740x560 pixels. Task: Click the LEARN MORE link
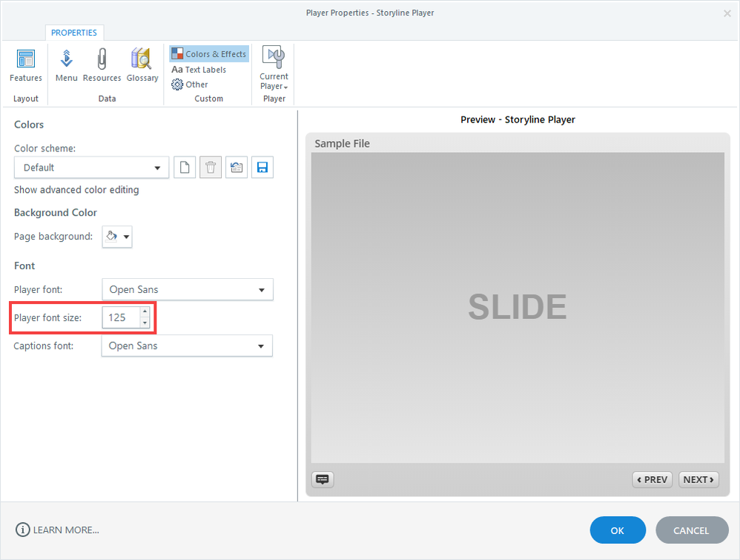[x=58, y=530]
